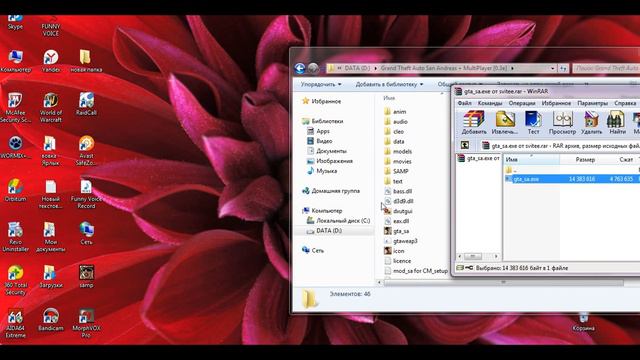Open WinRAR Параметры menu
Image resolution: width=640 pixels, height=360 pixels.
(592, 103)
